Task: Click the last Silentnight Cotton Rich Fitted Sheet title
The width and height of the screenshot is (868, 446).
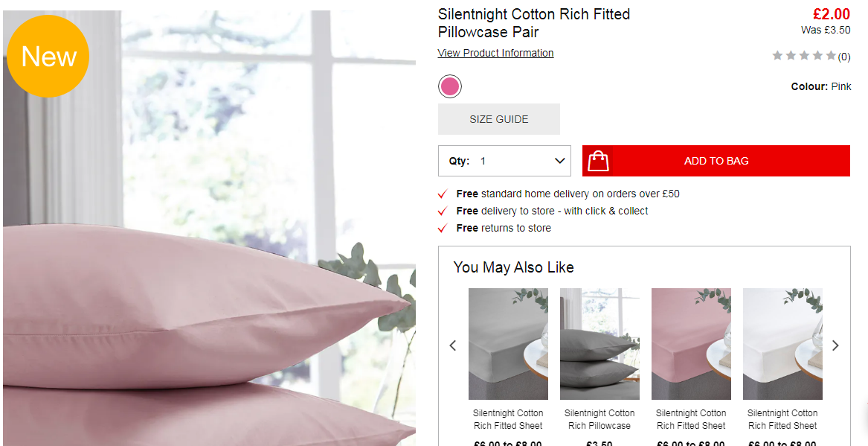Action: (x=782, y=419)
